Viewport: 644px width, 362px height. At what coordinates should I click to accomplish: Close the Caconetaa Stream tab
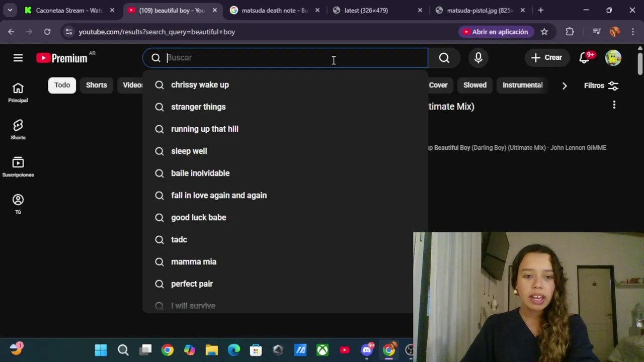coord(112,10)
